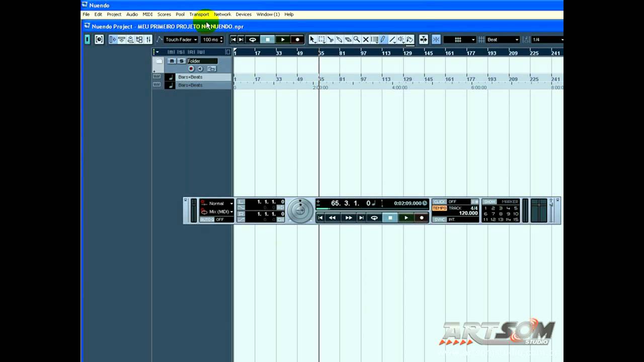
Task: Select the Object Selection arrow tool
Action: point(312,39)
